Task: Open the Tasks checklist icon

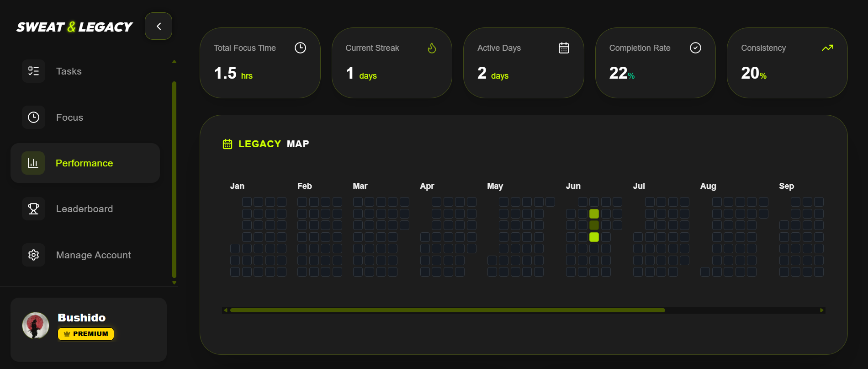Action: tap(33, 71)
